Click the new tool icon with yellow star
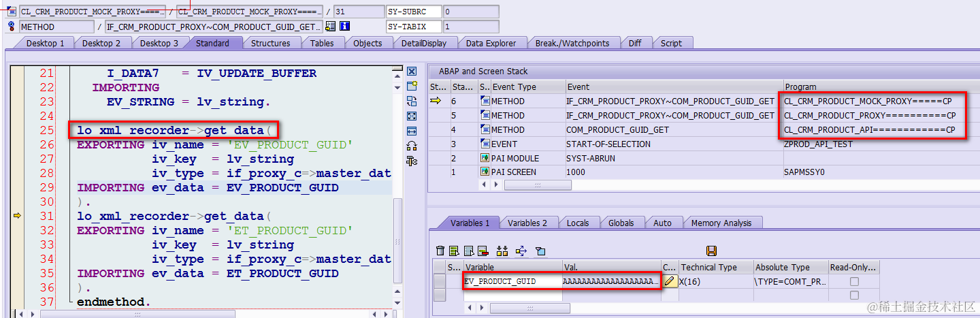Image resolution: width=980 pixels, height=318 pixels. point(412,86)
